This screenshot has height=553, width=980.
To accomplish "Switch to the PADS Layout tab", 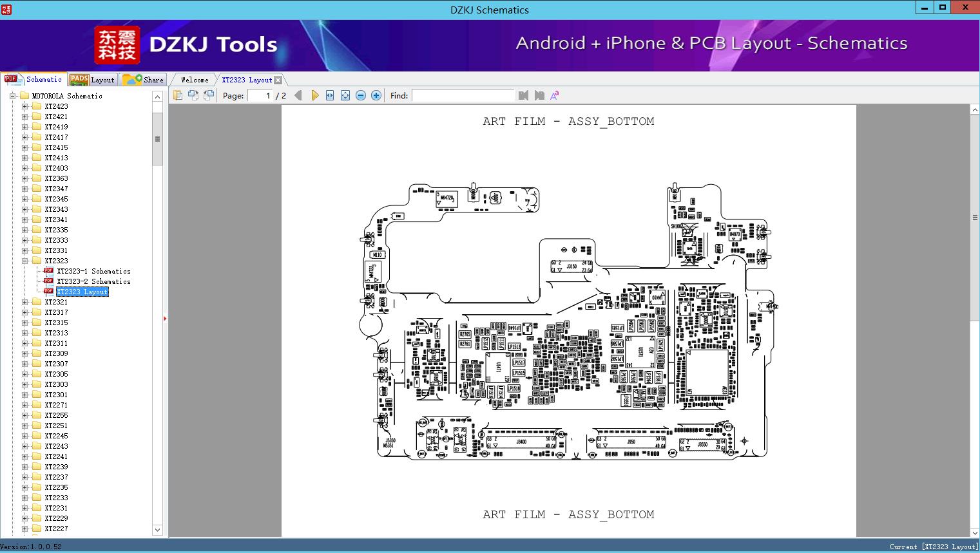I will (x=92, y=79).
